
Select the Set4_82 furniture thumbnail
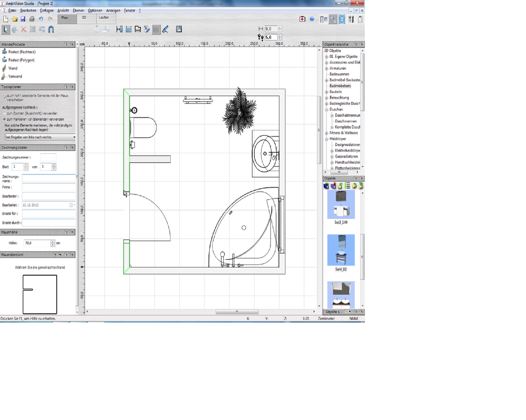pyautogui.click(x=341, y=250)
